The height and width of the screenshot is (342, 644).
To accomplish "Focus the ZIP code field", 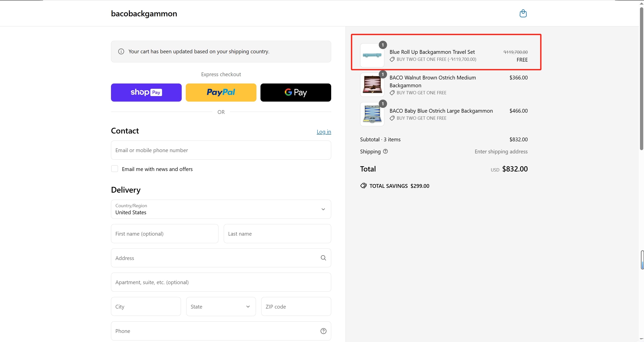I will [x=296, y=307].
